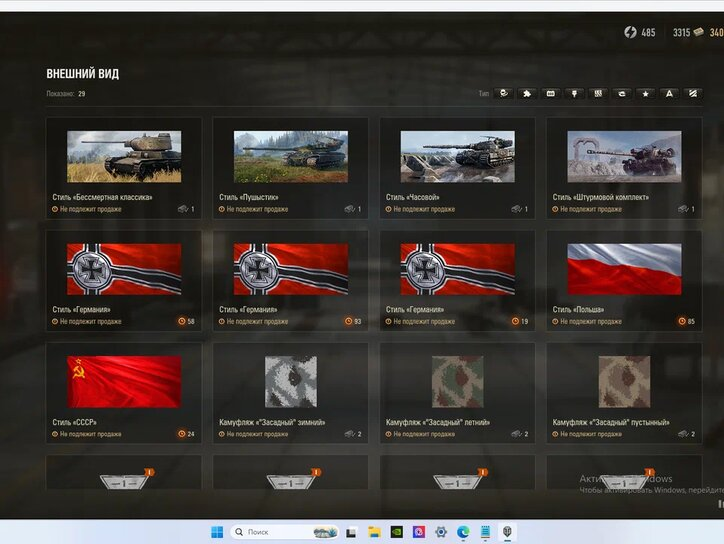Switch to World of Tanks taskbar icon
The height and width of the screenshot is (544, 724).
[x=507, y=532]
